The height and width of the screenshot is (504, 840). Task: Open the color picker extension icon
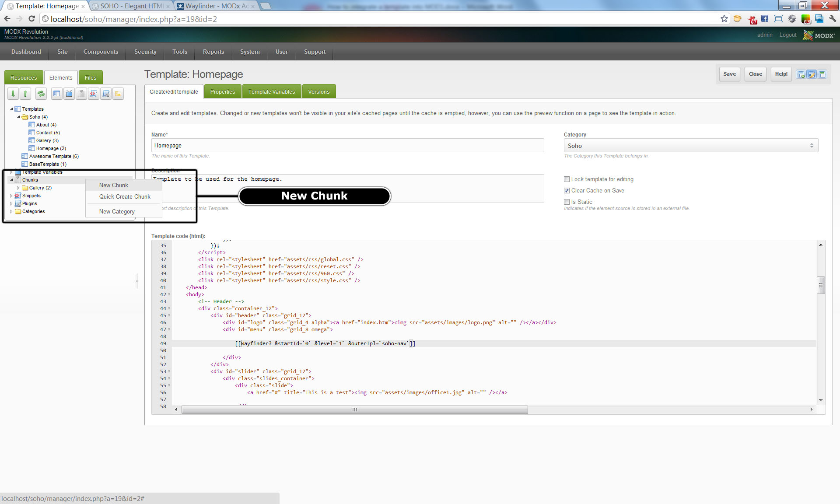pyautogui.click(x=805, y=19)
